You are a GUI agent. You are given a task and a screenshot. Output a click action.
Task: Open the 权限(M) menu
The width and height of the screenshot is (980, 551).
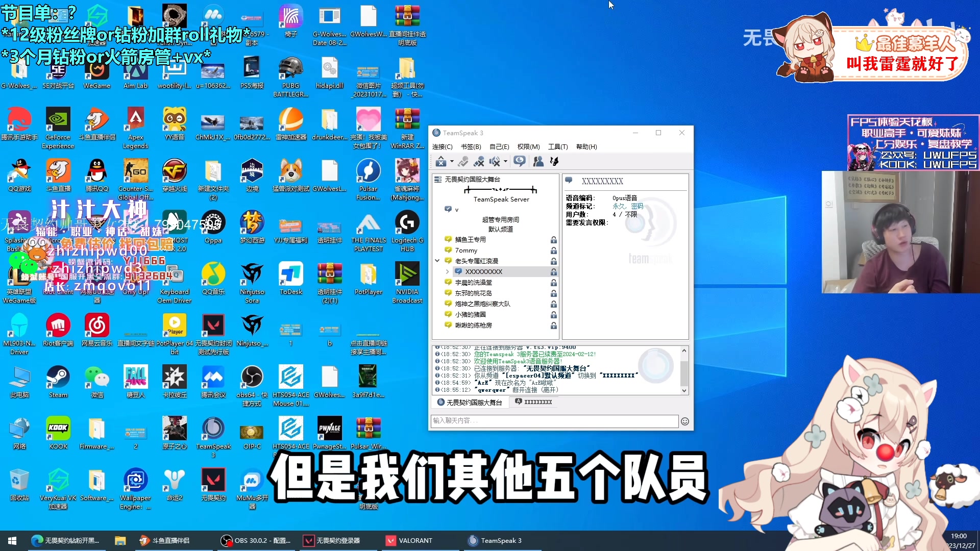pos(529,147)
